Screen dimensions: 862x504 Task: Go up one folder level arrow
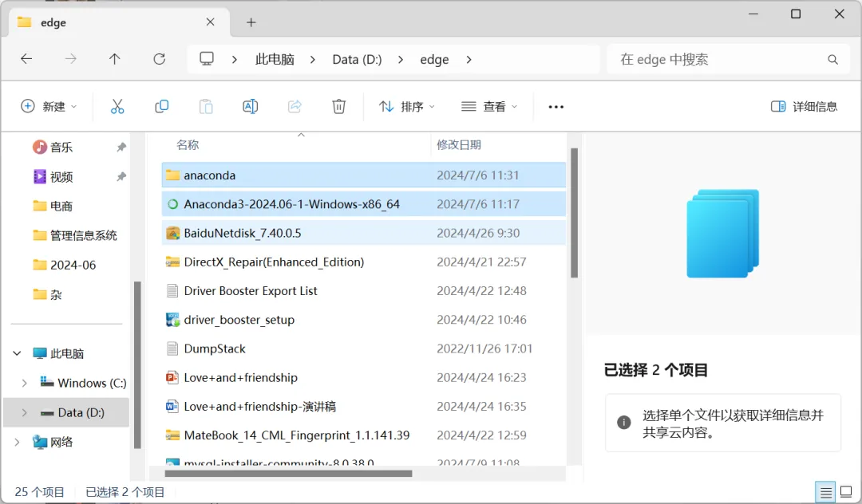(114, 59)
